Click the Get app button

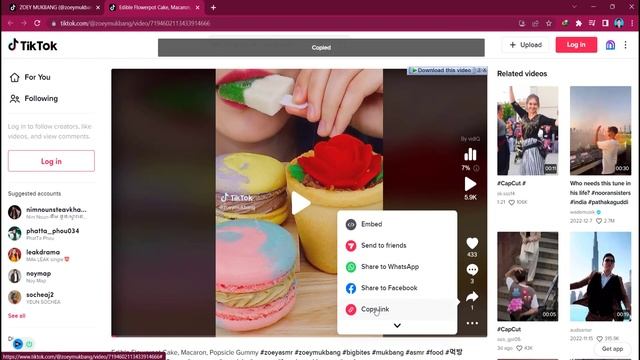pyautogui.click(x=612, y=349)
